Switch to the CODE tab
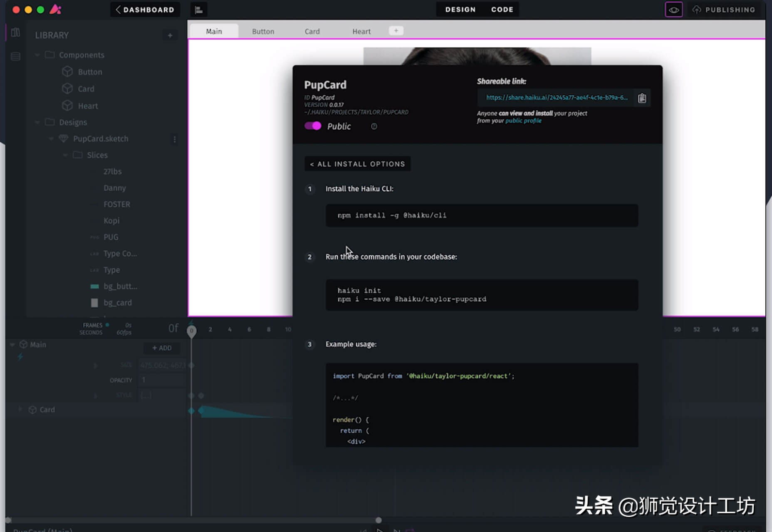This screenshot has height=532, width=772. (x=502, y=9)
